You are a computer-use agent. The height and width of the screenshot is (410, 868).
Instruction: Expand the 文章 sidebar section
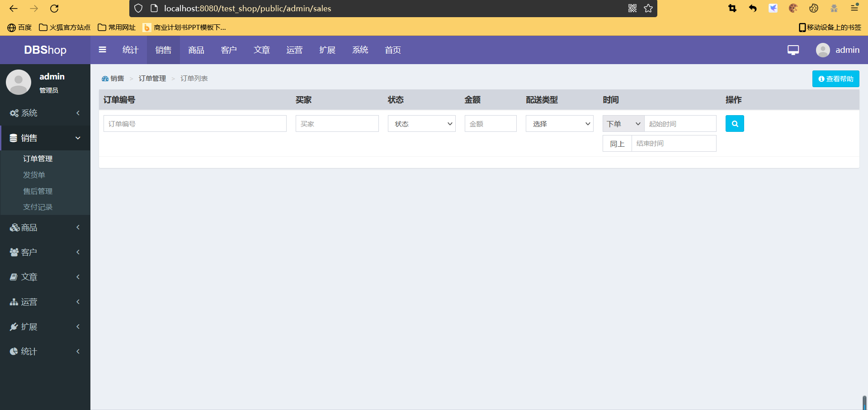click(x=45, y=277)
